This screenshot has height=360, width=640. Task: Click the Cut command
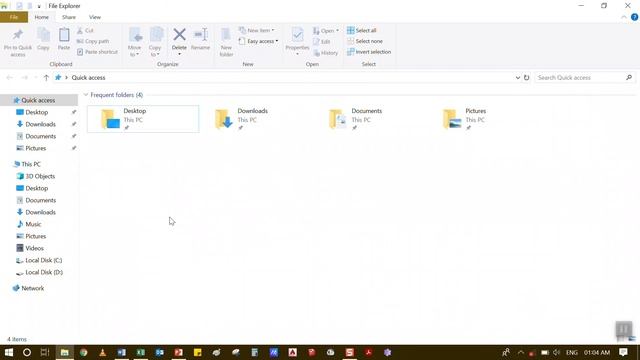point(85,31)
